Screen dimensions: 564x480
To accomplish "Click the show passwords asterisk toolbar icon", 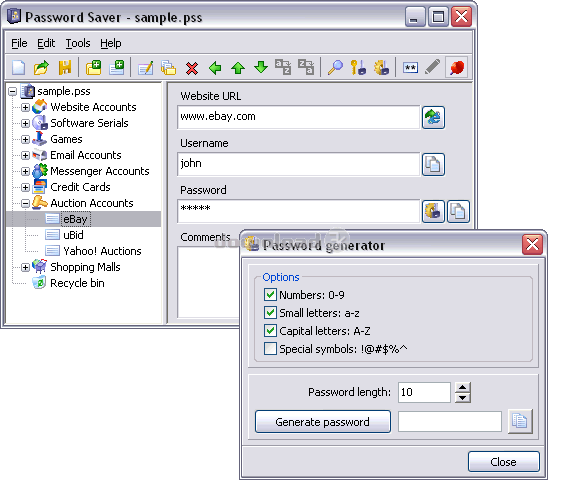I will tap(410, 68).
